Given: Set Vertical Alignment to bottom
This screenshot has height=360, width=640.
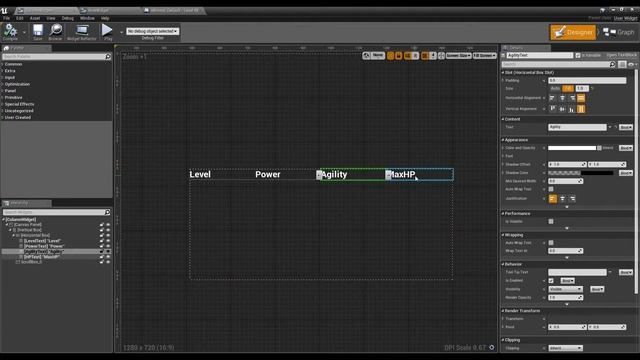Looking at the screenshot, I should [572, 109].
